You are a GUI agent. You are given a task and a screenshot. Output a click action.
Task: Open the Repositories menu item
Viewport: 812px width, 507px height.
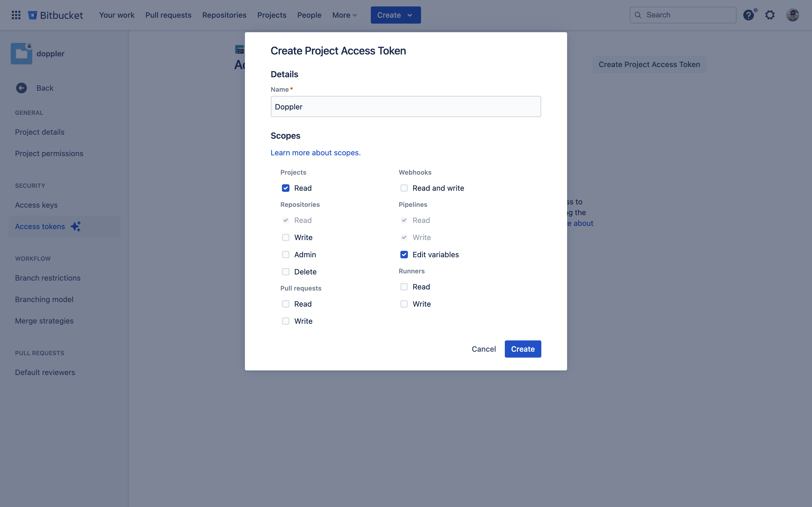click(x=224, y=15)
